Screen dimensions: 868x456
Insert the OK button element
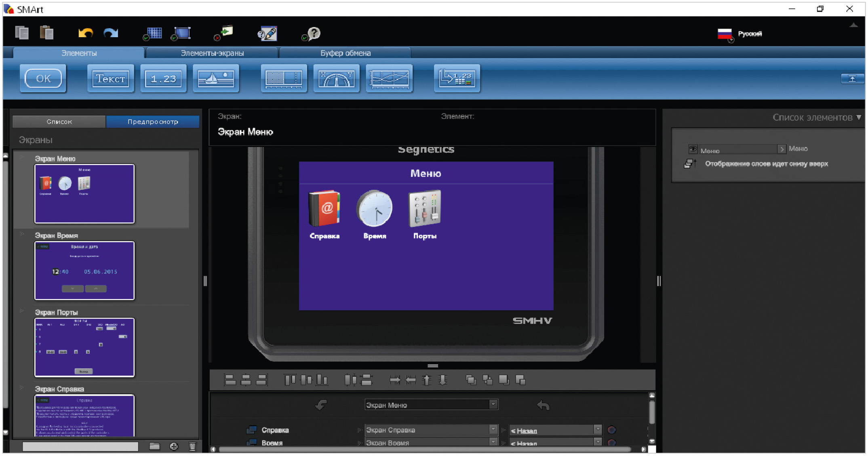coord(43,78)
